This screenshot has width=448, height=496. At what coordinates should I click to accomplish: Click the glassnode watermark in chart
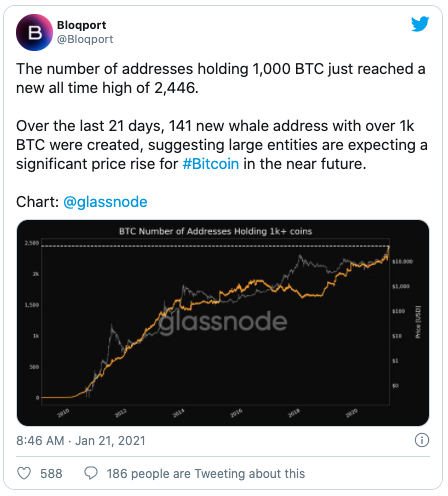click(223, 322)
